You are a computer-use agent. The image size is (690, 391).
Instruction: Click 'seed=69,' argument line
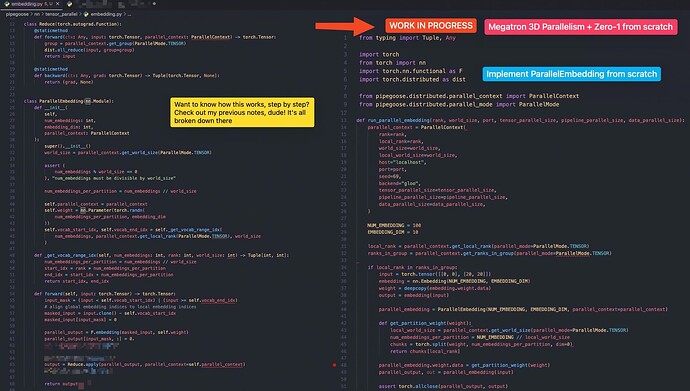[x=390, y=176]
